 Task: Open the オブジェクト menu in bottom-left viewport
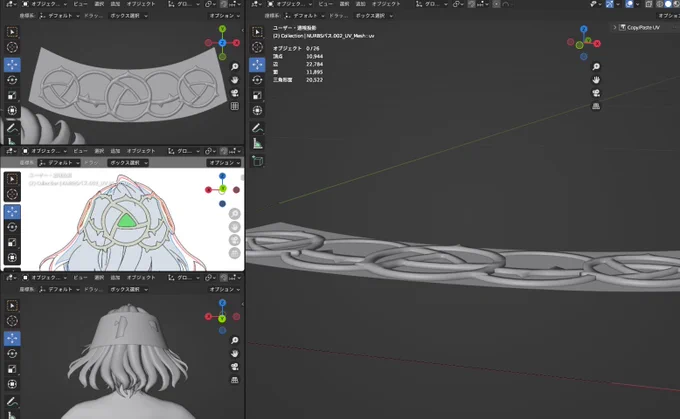pyautogui.click(x=141, y=278)
